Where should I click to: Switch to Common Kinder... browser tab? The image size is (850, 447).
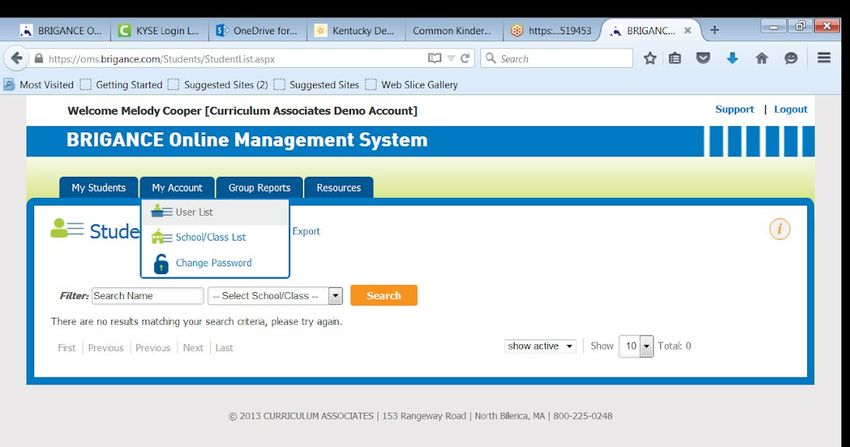[x=453, y=31]
